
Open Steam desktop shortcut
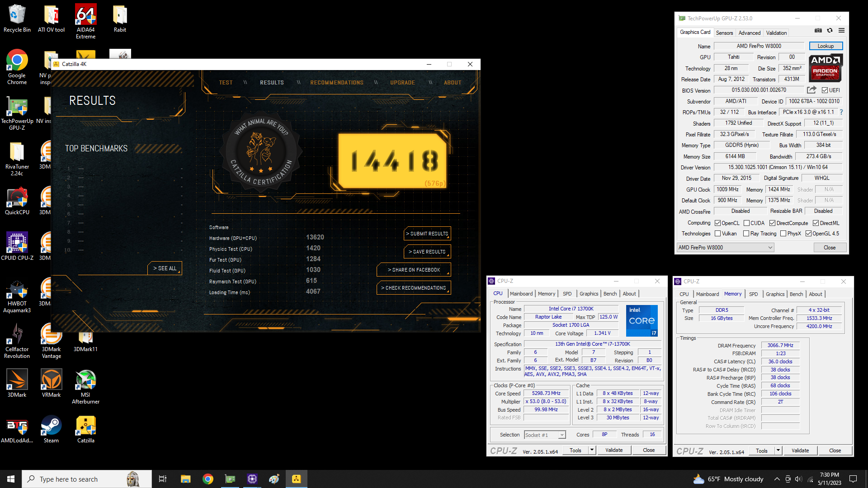51,429
